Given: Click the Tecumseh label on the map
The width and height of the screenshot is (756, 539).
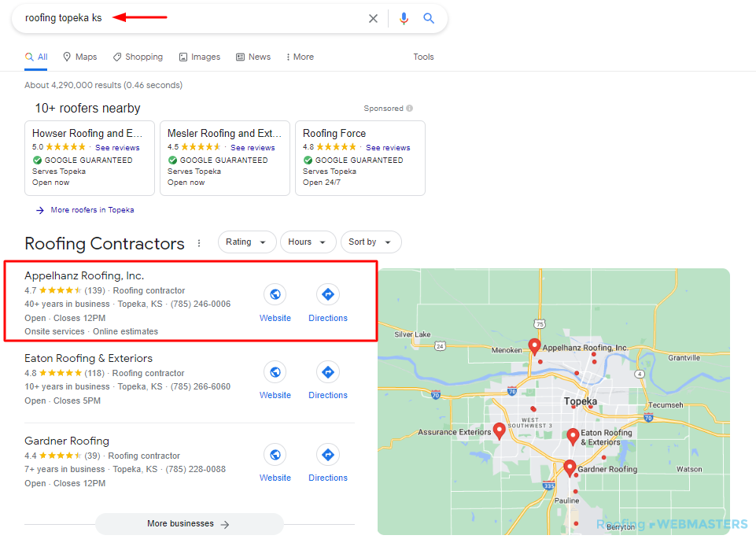Looking at the screenshot, I should coord(666,405).
